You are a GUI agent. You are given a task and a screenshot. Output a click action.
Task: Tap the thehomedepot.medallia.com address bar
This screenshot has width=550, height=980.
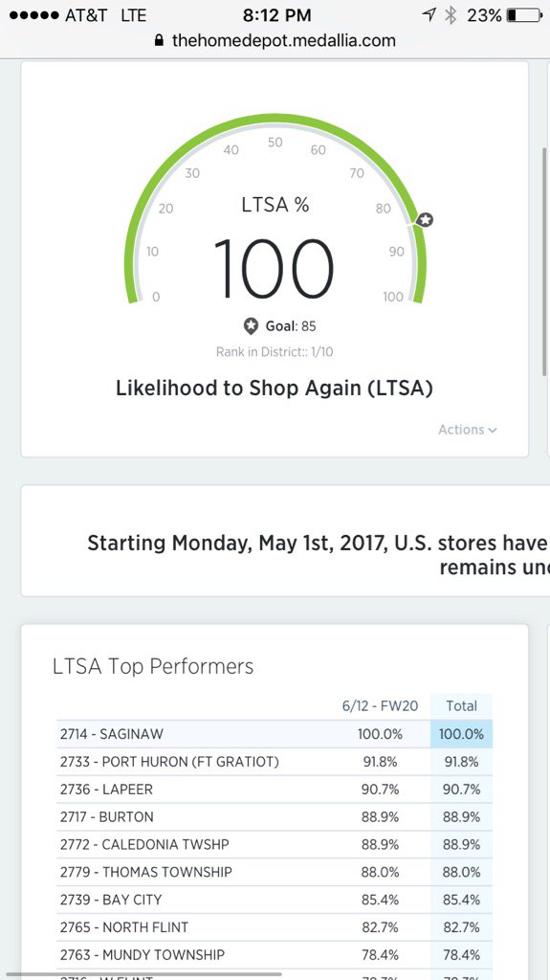[x=275, y=41]
